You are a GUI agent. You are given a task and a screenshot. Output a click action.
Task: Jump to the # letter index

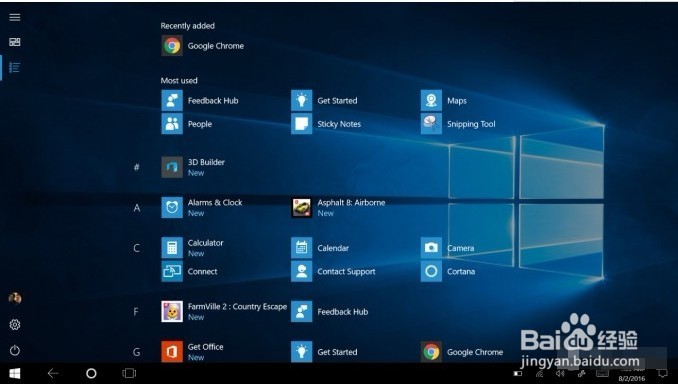(137, 167)
